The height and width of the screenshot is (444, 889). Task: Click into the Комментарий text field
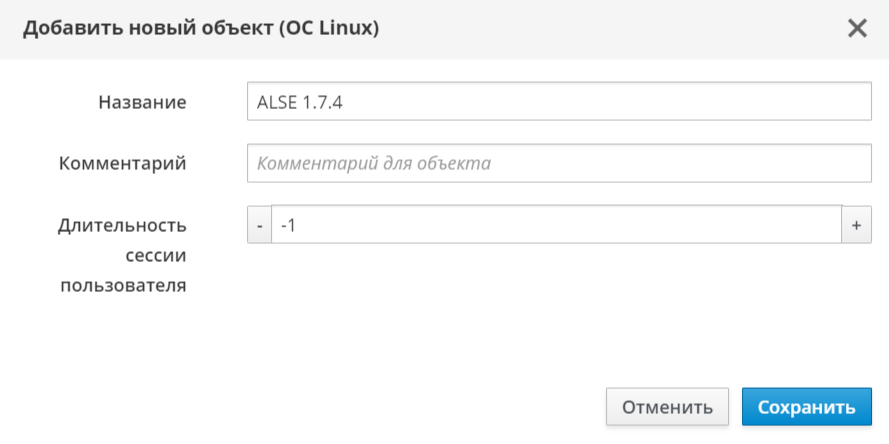pos(558,163)
